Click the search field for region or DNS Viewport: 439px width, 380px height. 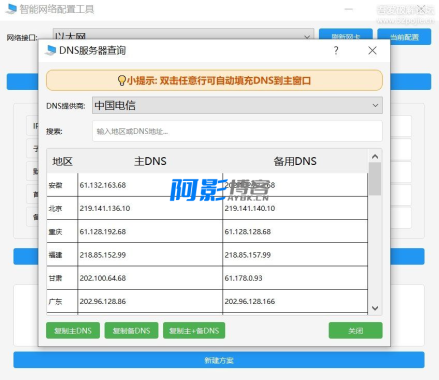[x=237, y=131]
